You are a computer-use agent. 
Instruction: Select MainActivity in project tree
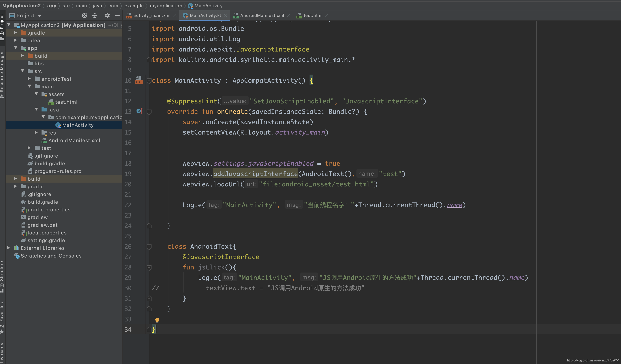point(78,125)
